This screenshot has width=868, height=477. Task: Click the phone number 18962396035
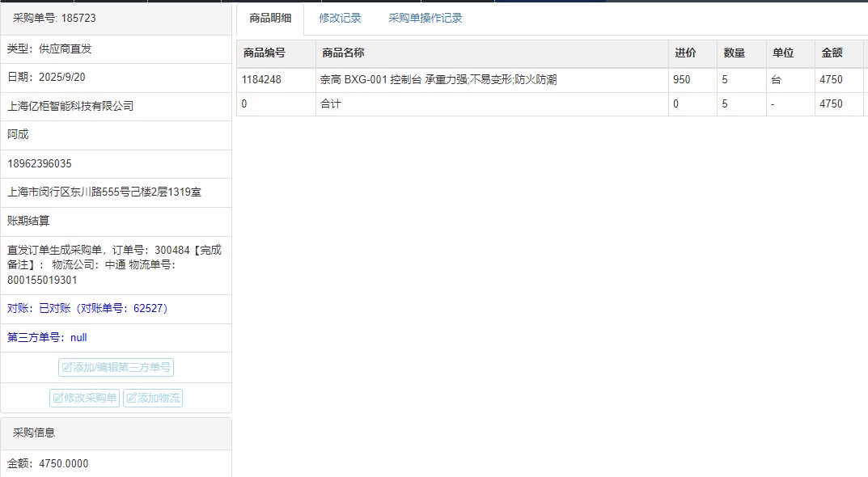click(40, 163)
